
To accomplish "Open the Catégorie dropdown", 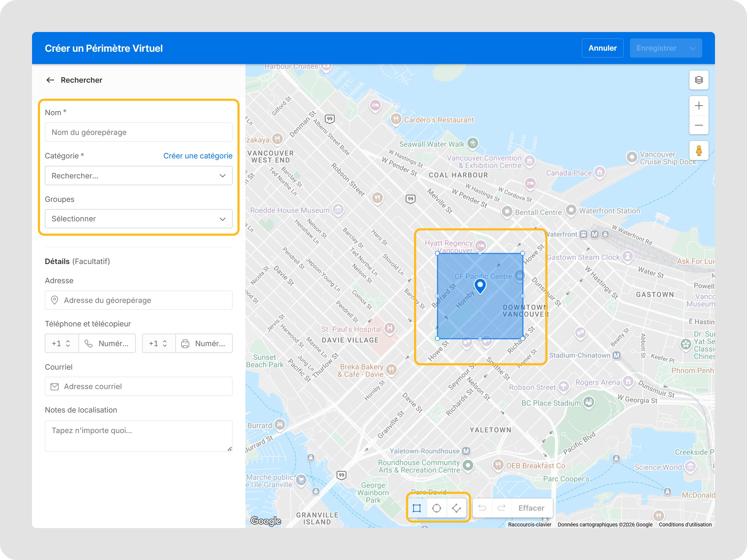I will point(138,175).
